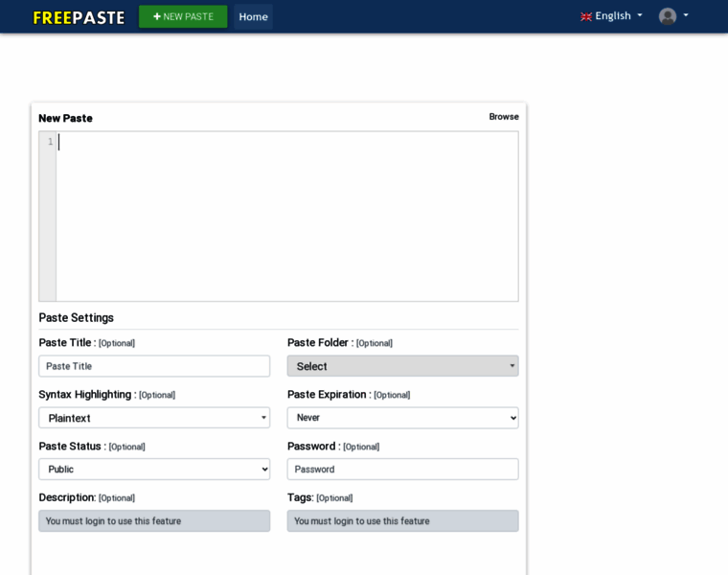728x575 pixels.
Task: Click line number 1 in editor gutter
Action: point(50,142)
